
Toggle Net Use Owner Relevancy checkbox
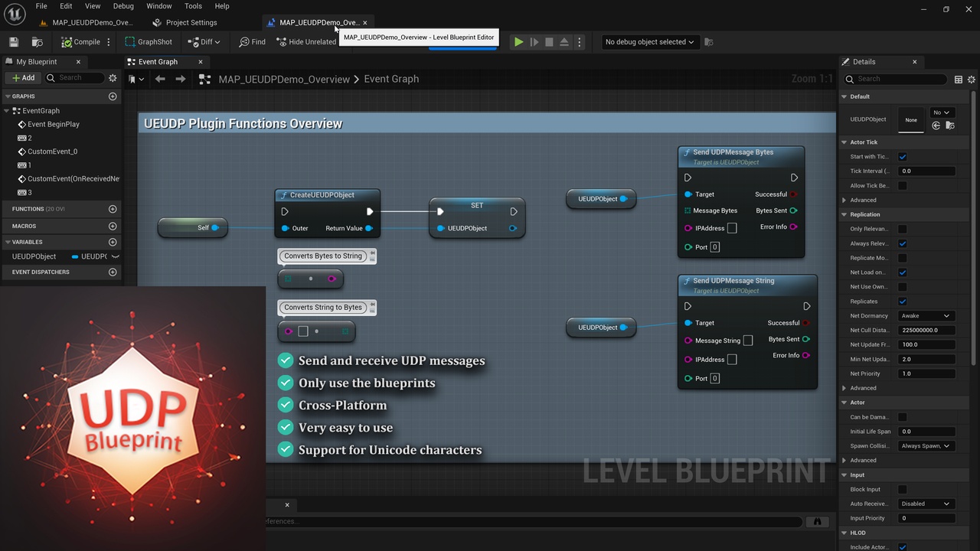(903, 287)
